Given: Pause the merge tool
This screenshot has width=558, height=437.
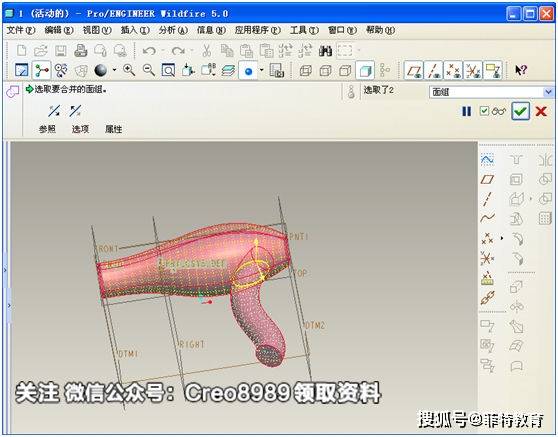Looking at the screenshot, I should (x=467, y=111).
